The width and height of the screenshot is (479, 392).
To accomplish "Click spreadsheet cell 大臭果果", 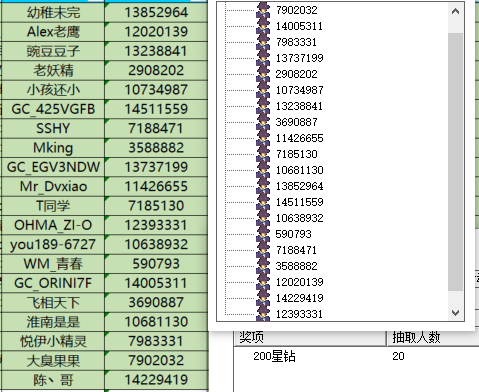I will (x=53, y=361).
